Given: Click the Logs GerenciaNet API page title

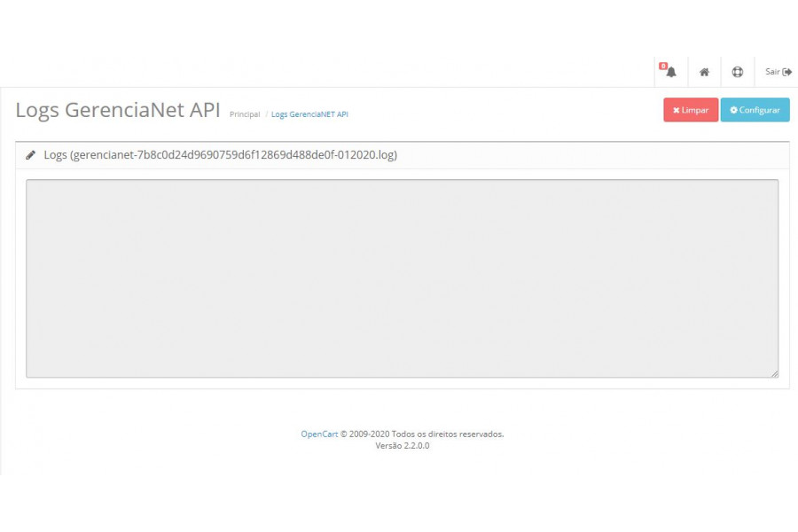Looking at the screenshot, I should tap(118, 110).
